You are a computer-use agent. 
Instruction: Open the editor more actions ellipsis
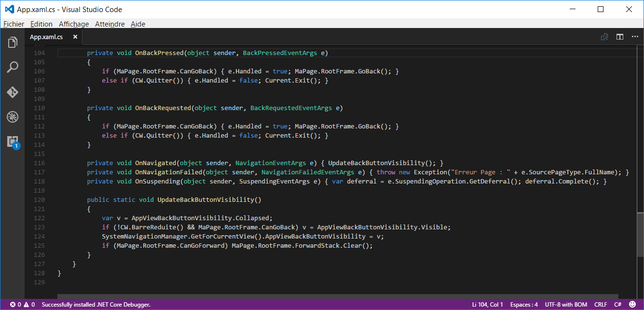coord(635,37)
